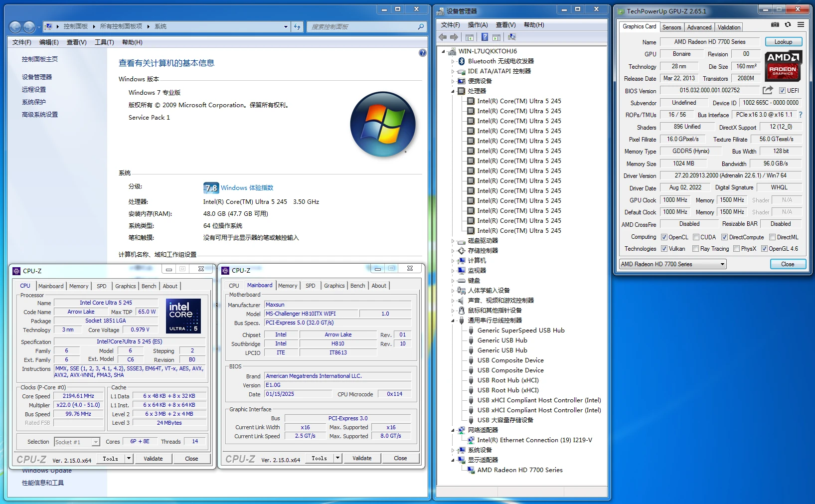815x504 pixels.
Task: Click the AMD Radeon HD 7700 display adapter icon
Action: (x=471, y=470)
